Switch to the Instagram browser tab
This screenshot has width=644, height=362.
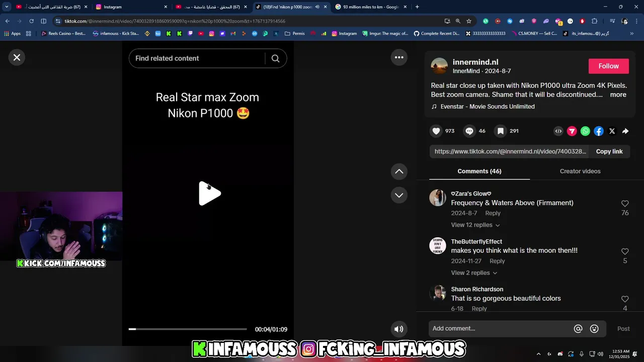[131, 7]
